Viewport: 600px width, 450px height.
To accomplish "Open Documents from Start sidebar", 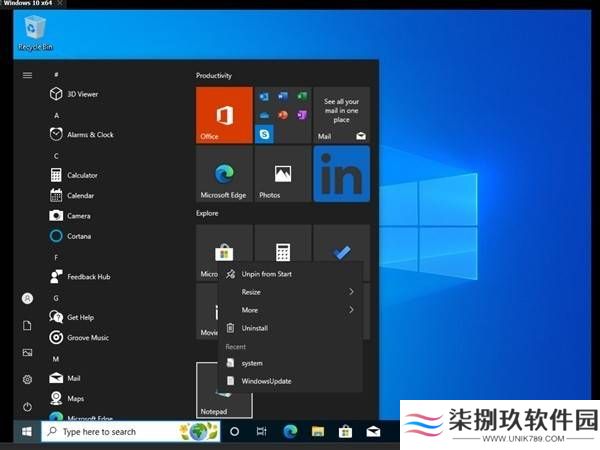I will point(27,326).
